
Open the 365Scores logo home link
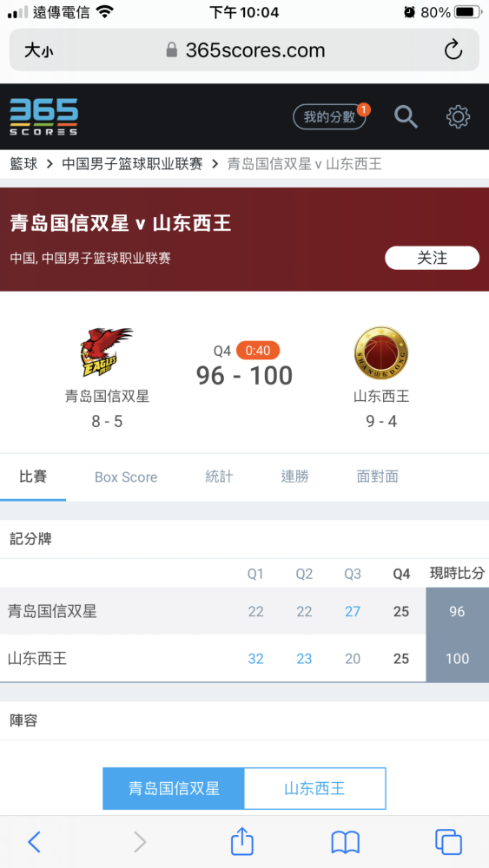click(x=43, y=117)
